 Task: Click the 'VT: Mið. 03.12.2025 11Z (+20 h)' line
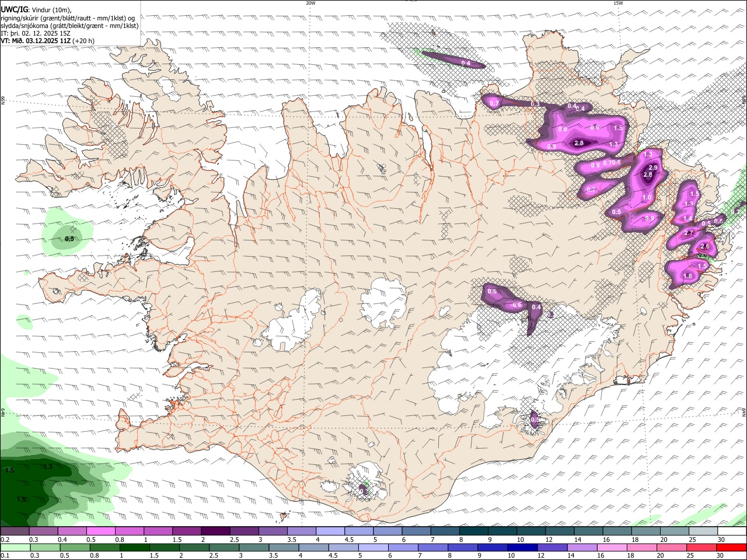tap(48, 41)
